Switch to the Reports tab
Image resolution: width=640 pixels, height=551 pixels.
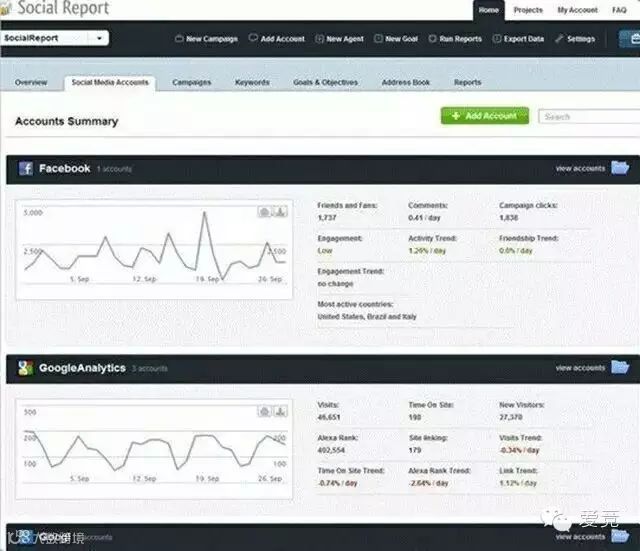[x=468, y=82]
